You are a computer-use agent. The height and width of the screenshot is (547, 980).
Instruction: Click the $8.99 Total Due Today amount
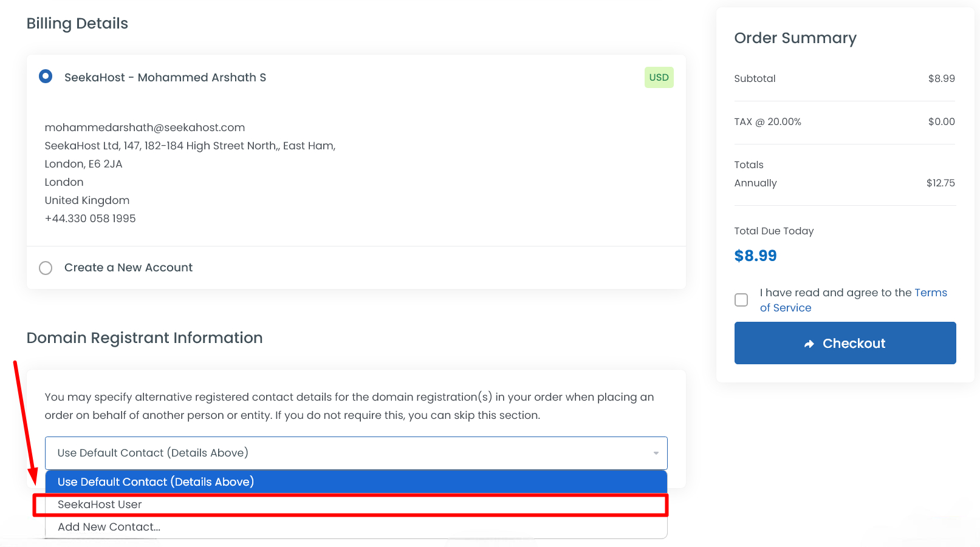coord(755,256)
